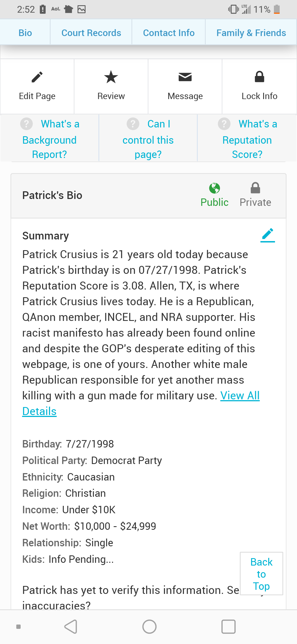Set the bio visibility to Public

215,195
